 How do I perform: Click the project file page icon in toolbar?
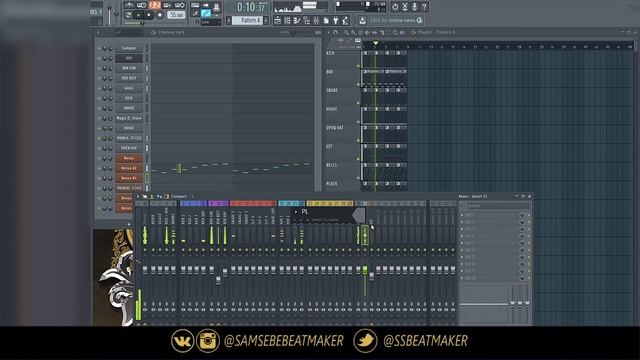(326, 20)
